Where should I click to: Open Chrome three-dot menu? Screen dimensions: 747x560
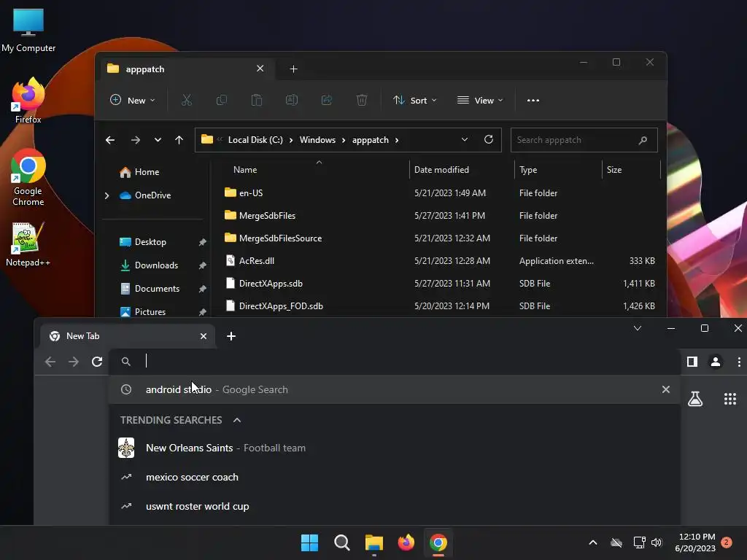739,362
